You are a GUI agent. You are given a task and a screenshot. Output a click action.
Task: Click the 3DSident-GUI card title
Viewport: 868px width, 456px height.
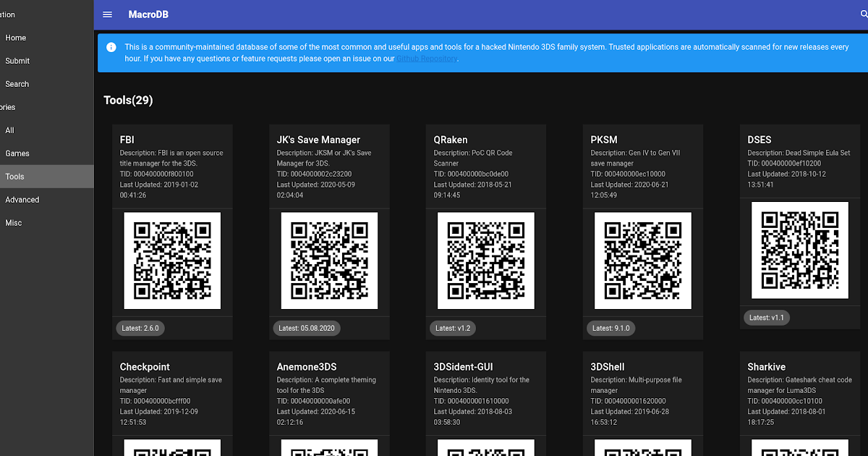[x=464, y=367]
